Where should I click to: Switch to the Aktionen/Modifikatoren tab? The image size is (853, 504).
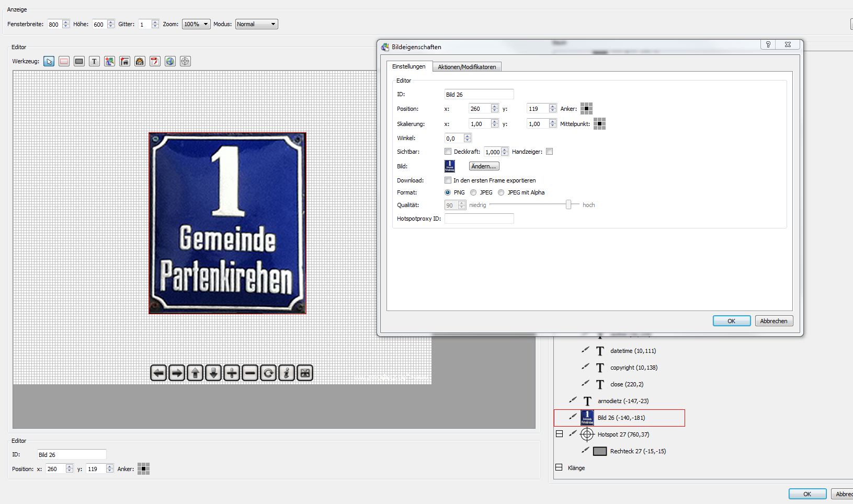click(467, 67)
